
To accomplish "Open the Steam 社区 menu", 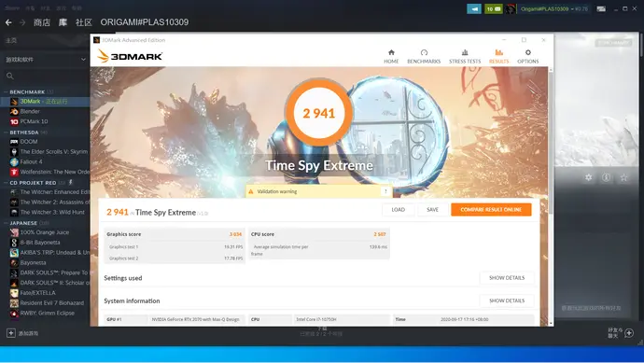I will [x=84, y=22].
